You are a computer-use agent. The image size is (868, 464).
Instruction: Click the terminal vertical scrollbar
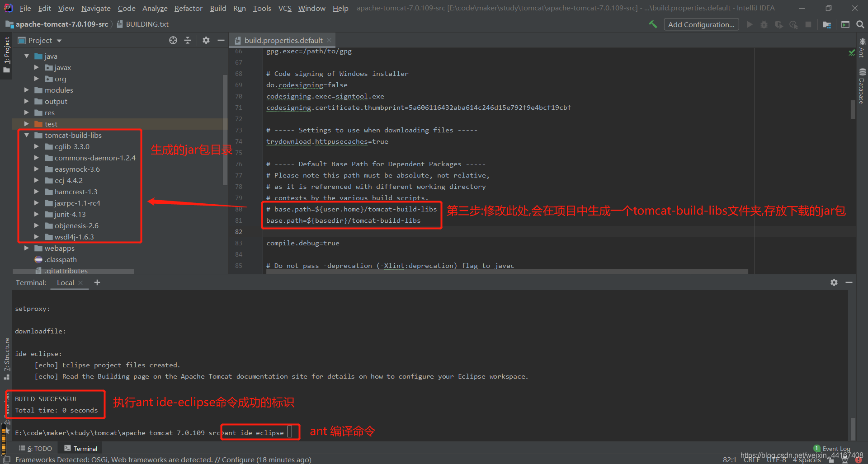853,428
